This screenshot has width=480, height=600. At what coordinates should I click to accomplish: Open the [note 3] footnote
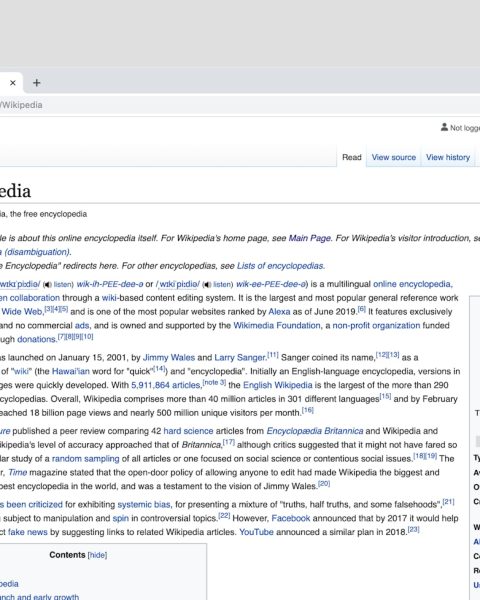(214, 382)
